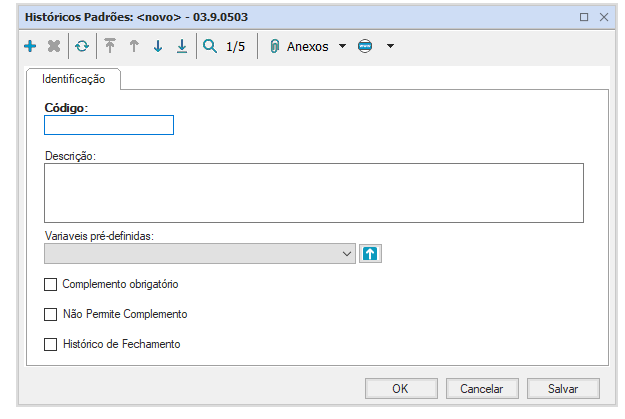Select the Identificação tab

[x=74, y=78]
